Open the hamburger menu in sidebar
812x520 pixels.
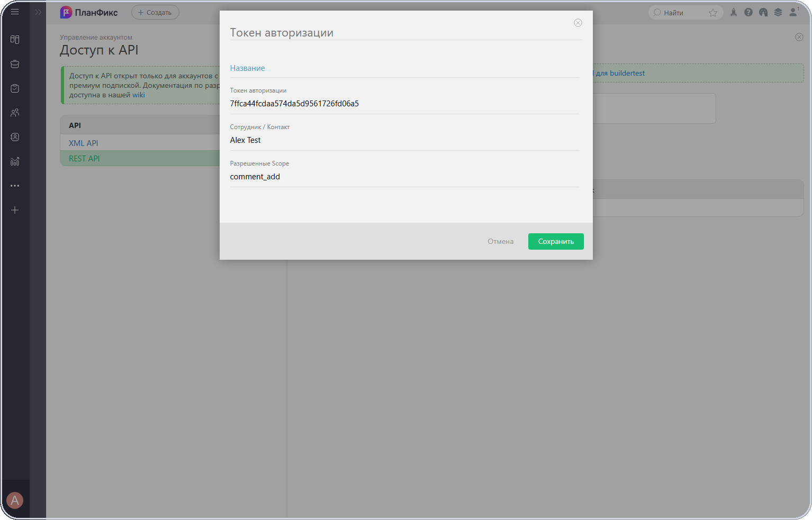point(15,12)
